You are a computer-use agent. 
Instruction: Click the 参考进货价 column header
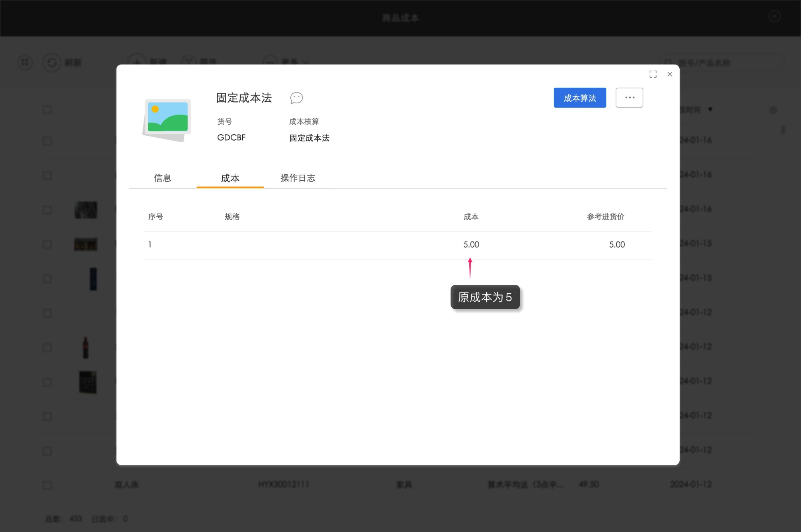click(606, 217)
